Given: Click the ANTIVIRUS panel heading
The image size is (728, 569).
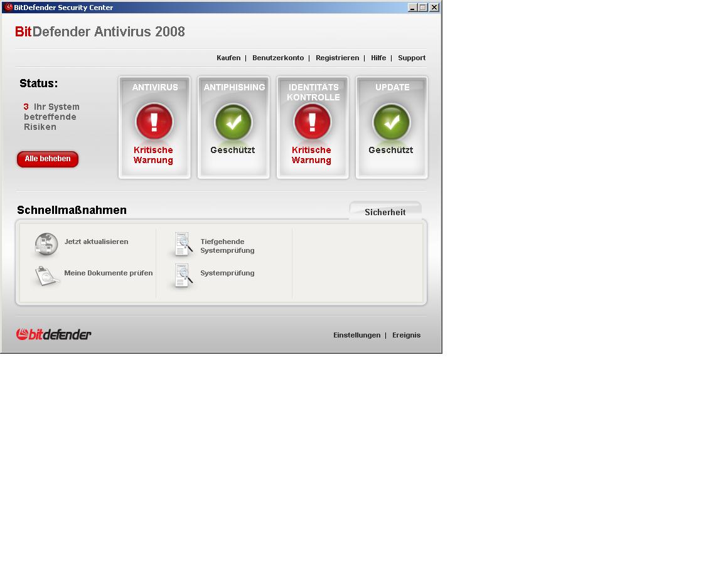Looking at the screenshot, I should (x=155, y=87).
